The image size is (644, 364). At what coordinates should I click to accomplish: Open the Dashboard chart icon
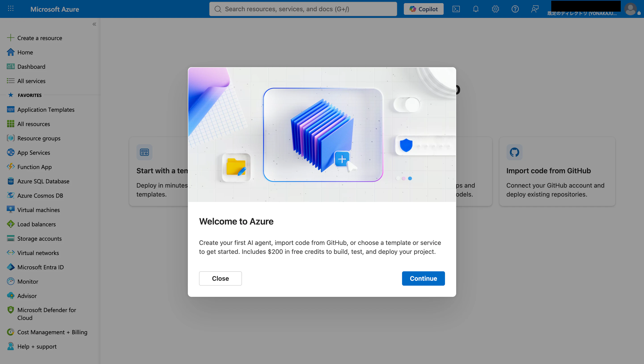[11, 66]
